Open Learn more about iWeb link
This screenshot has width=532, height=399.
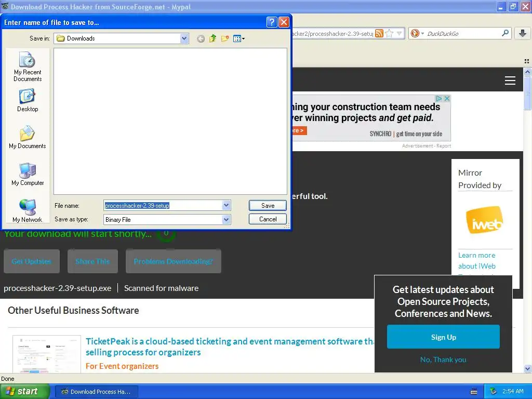[477, 261]
